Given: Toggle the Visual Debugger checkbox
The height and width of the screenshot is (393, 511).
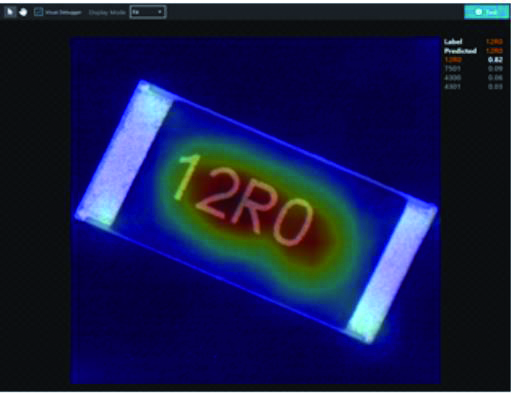Looking at the screenshot, I should tap(39, 12).
